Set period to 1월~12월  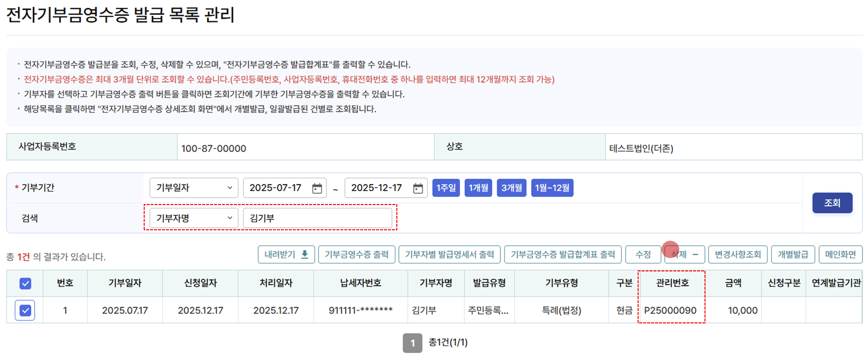(552, 188)
